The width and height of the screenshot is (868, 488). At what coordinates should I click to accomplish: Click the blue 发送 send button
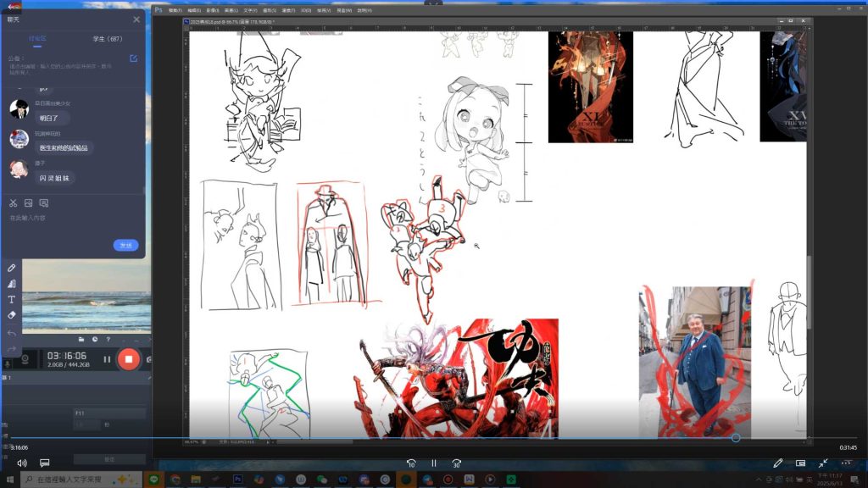125,245
